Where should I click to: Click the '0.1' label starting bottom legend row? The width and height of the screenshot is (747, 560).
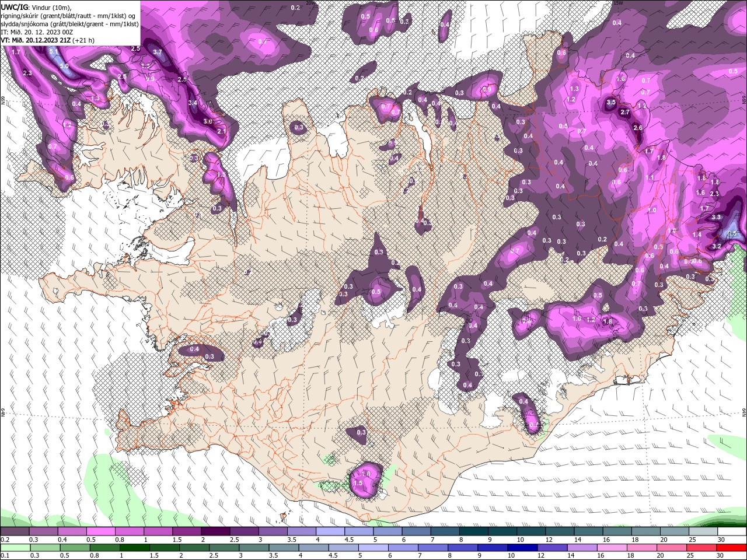tap(5, 555)
